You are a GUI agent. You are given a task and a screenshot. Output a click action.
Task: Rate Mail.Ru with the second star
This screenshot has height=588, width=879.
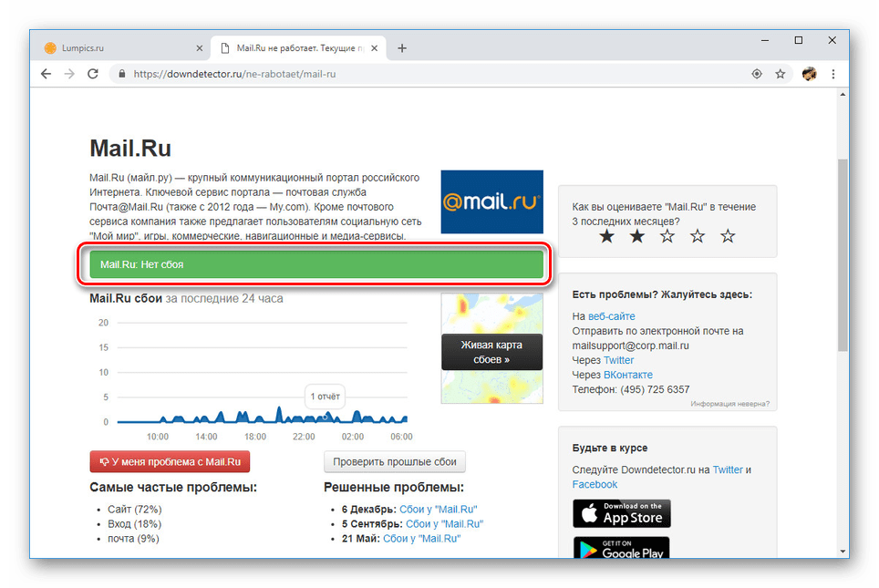[x=636, y=236]
